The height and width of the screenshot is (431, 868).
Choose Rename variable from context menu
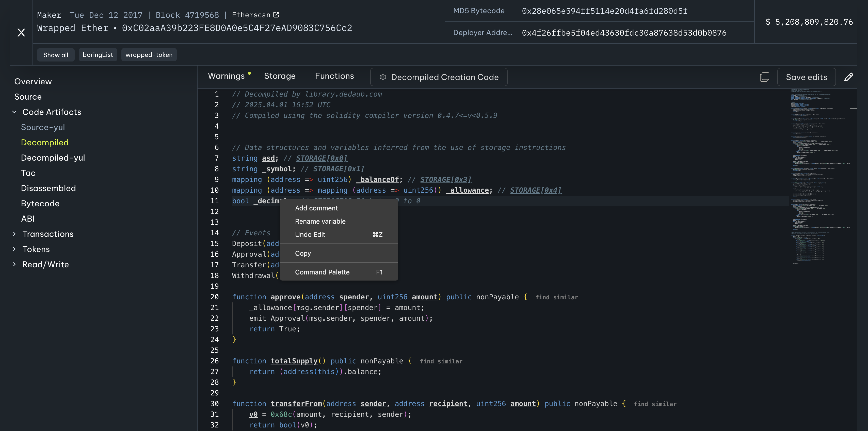tap(320, 221)
